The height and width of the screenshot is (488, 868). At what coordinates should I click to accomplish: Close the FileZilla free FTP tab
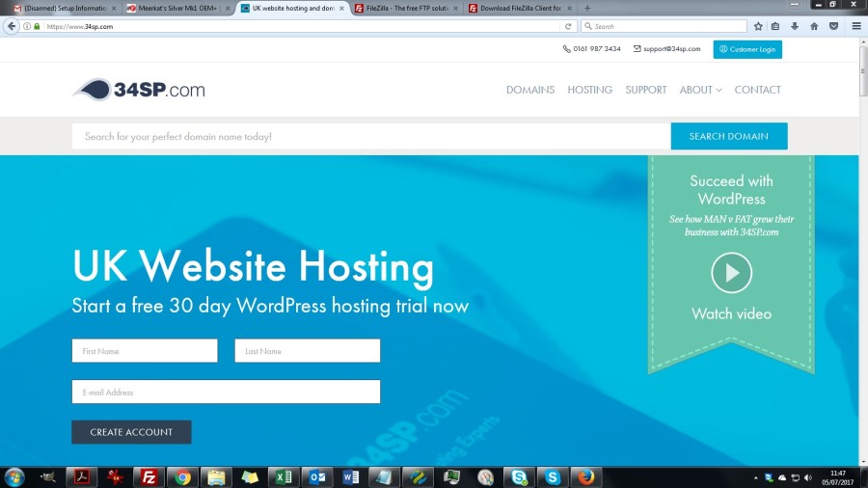coord(455,9)
